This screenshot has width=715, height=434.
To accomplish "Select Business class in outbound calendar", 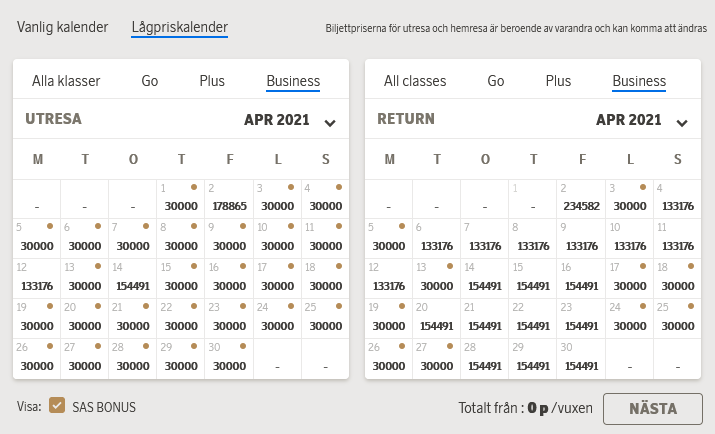I will [293, 81].
